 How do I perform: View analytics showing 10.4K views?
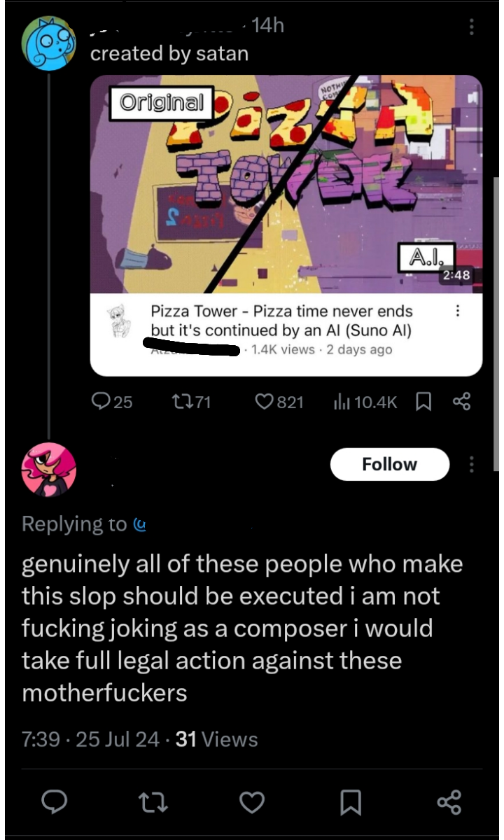click(x=366, y=401)
